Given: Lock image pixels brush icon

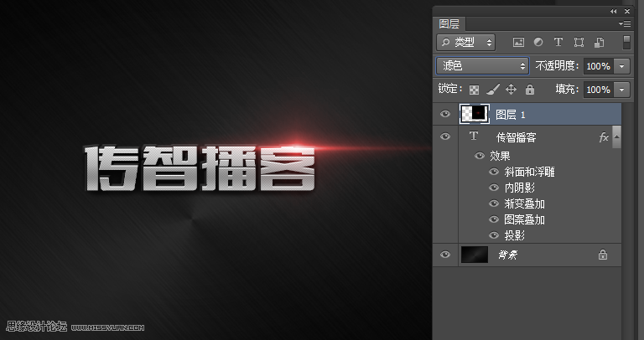Looking at the screenshot, I should [492, 90].
